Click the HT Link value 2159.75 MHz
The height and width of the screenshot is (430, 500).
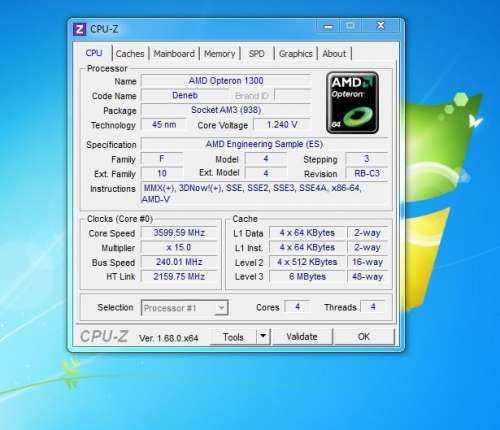tap(179, 276)
